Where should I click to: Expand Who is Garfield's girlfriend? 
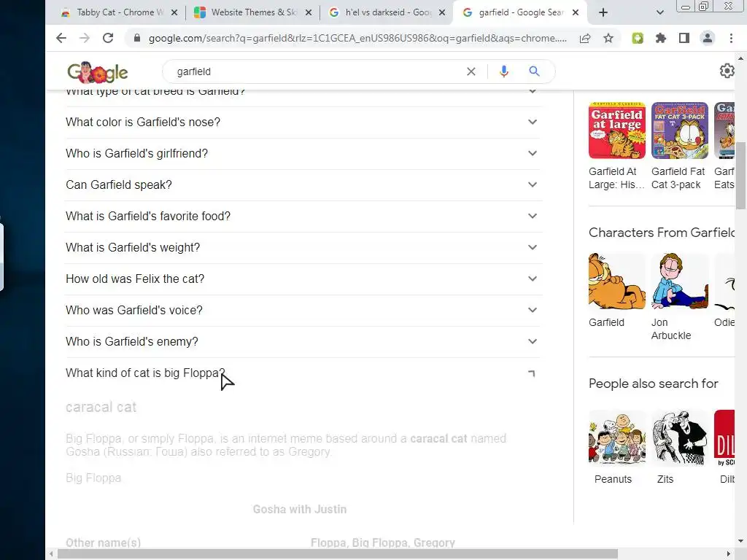303,154
